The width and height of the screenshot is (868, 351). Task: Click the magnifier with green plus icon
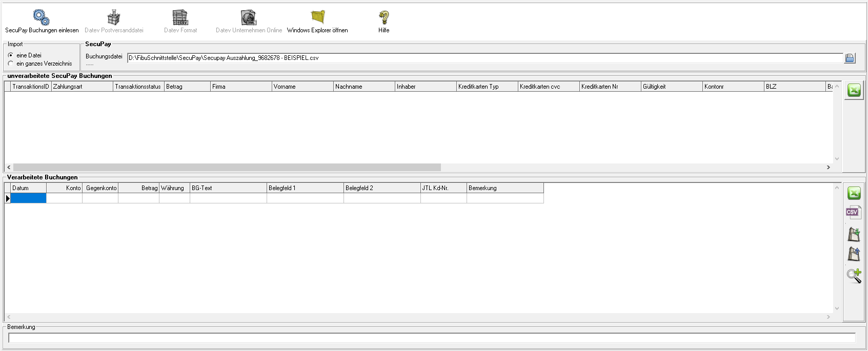click(x=854, y=276)
